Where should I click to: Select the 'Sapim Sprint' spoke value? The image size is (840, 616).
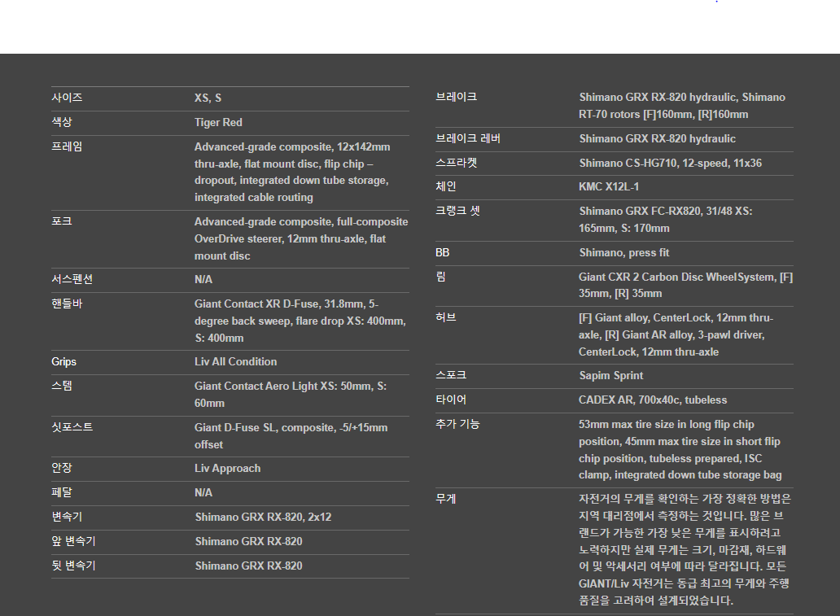point(610,375)
